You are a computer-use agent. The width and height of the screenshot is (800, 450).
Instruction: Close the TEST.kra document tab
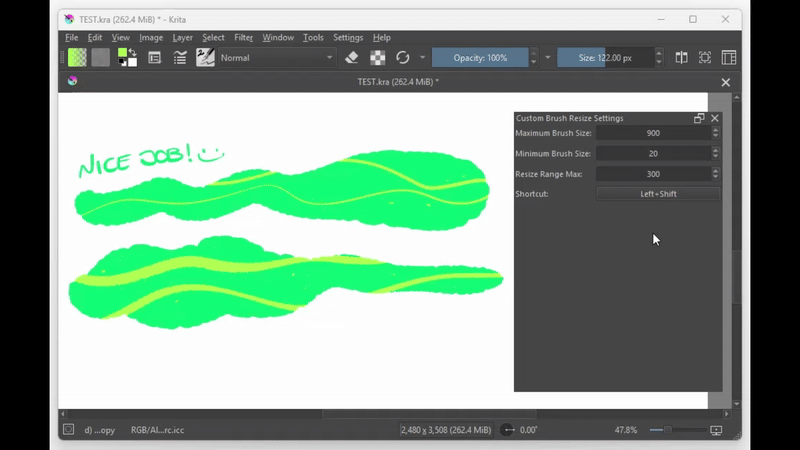click(726, 82)
